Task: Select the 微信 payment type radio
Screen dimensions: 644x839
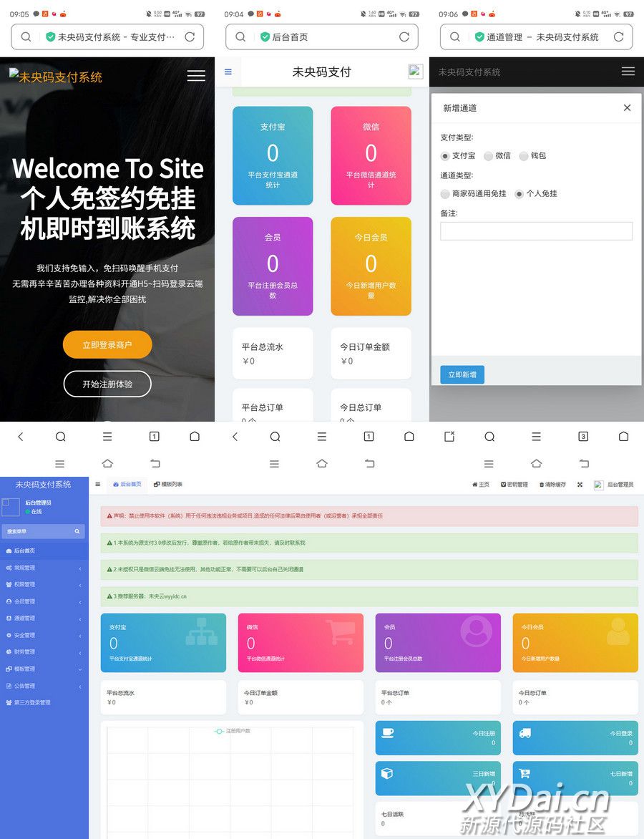Action: [x=488, y=156]
